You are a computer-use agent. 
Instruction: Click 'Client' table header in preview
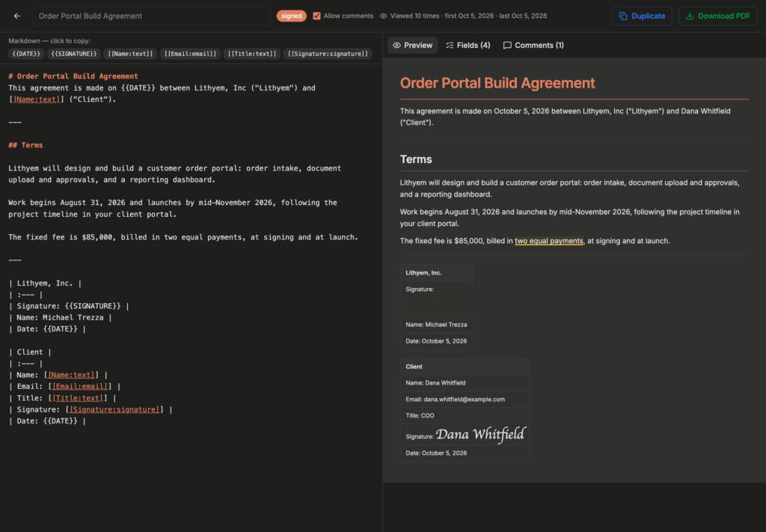click(465, 367)
